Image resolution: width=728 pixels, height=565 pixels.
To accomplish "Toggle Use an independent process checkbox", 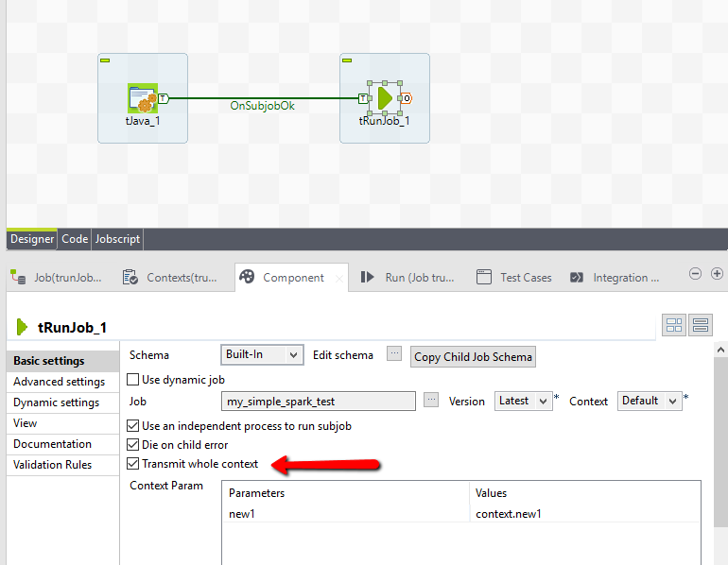I will coord(132,426).
